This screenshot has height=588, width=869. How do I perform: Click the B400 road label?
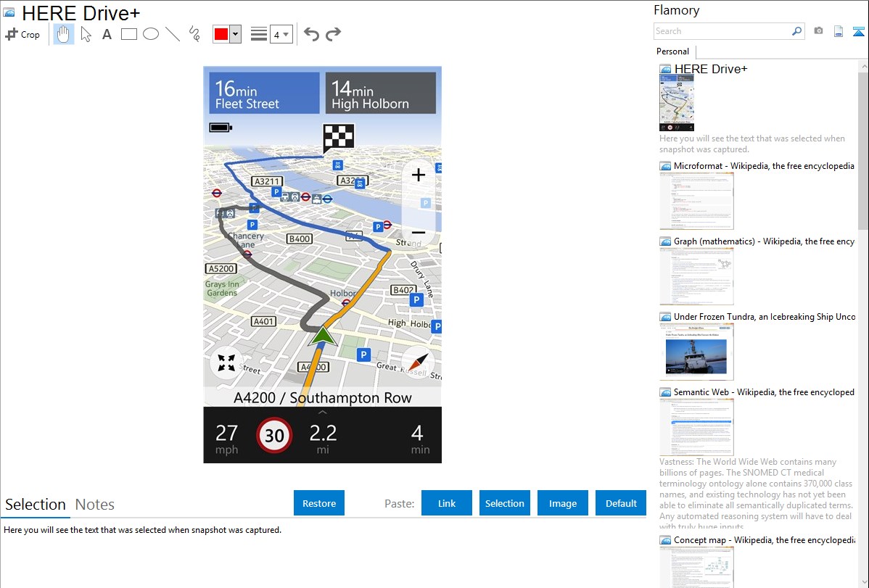[300, 239]
